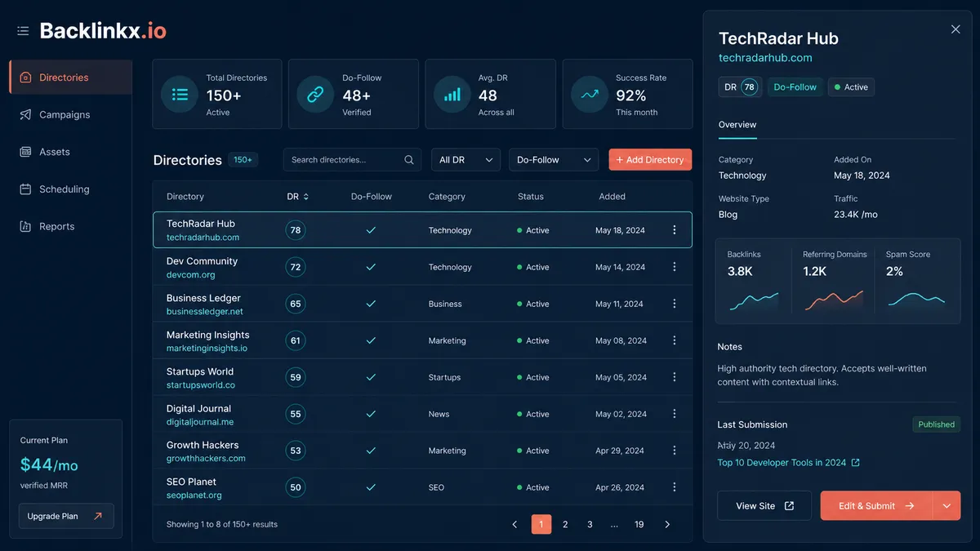Go to results page 19
The width and height of the screenshot is (980, 551).
pos(639,524)
